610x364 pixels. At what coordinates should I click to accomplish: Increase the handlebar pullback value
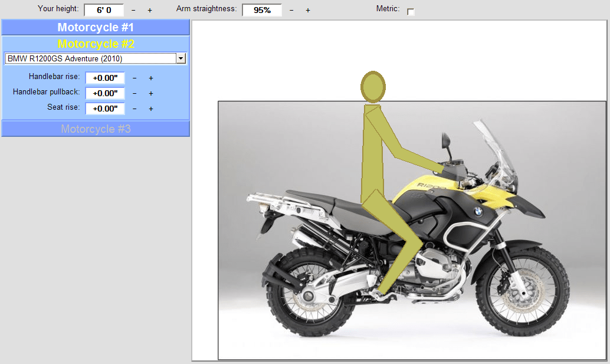pos(150,93)
